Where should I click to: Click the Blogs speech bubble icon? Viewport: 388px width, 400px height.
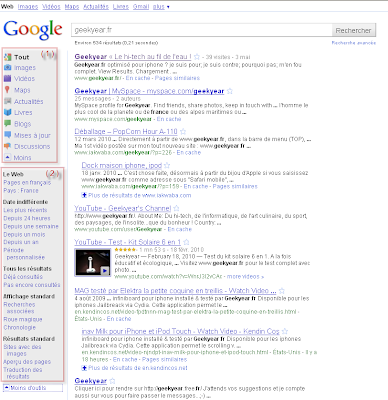point(8,124)
